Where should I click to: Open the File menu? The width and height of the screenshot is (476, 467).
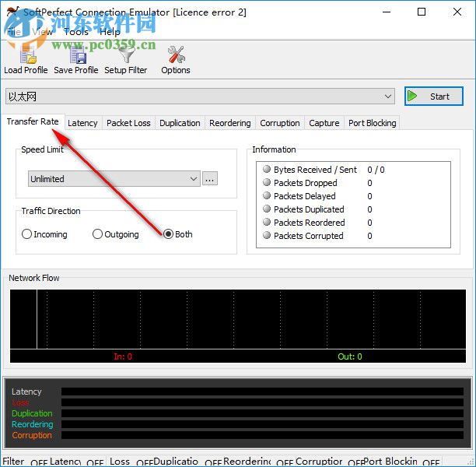[14, 32]
